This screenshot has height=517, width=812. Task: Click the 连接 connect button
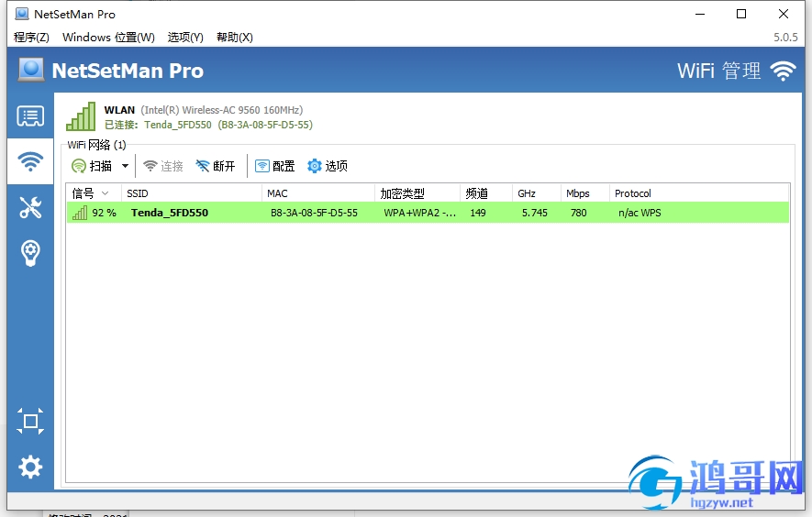163,166
